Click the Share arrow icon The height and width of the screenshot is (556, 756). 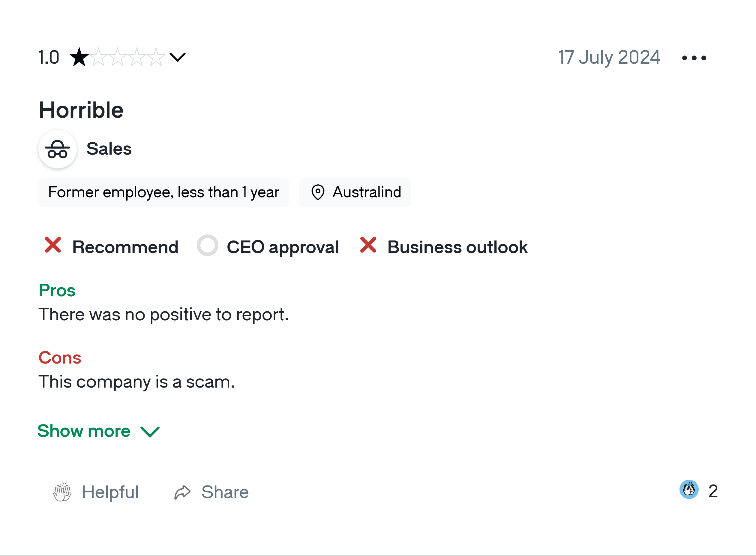point(182,492)
